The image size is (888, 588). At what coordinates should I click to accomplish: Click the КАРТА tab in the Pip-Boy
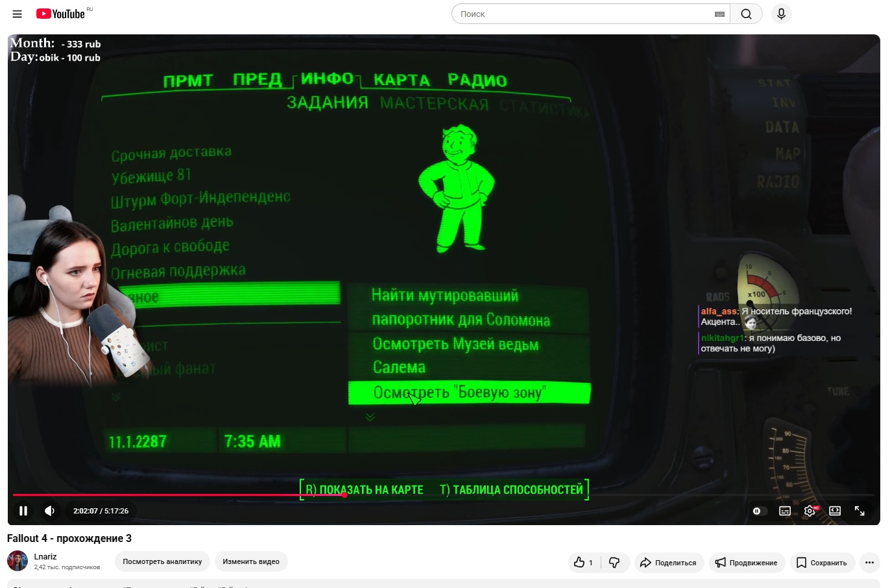[402, 80]
